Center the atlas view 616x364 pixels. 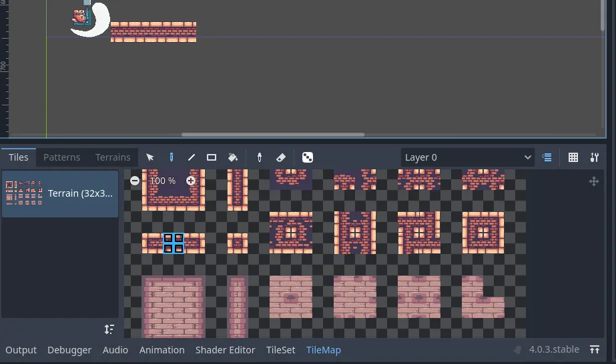593,181
